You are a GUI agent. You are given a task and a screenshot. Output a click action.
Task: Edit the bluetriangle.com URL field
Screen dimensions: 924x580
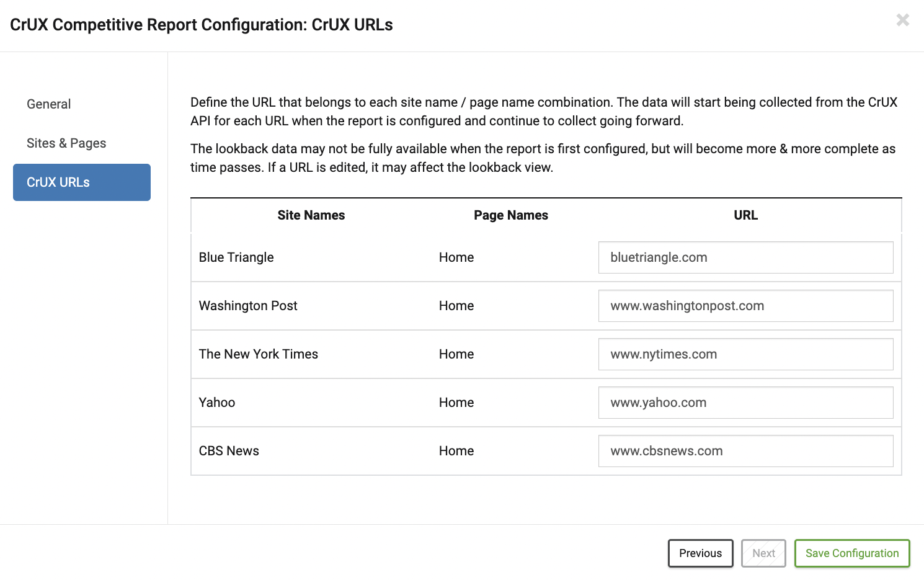coord(745,257)
